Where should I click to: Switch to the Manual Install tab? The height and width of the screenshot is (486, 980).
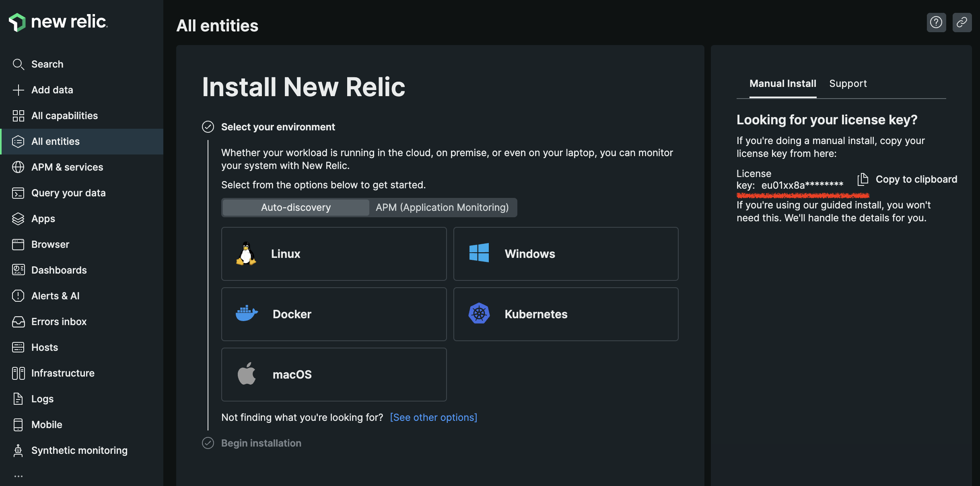(782, 84)
